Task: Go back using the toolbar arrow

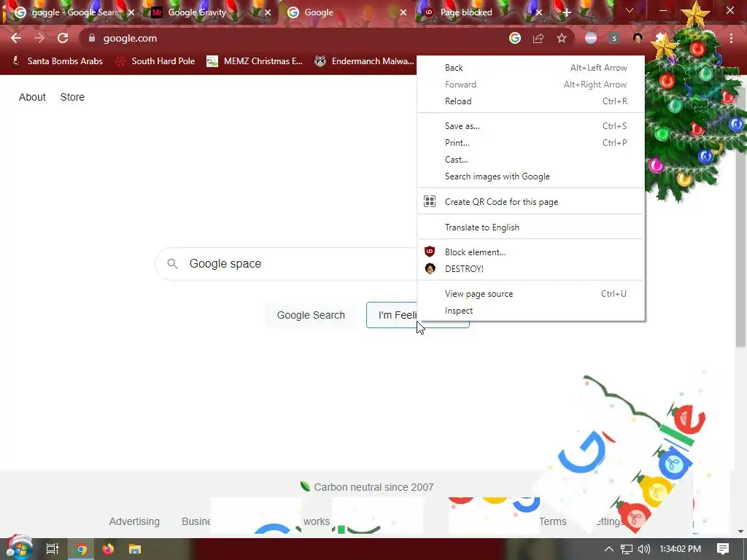Action: tap(16, 38)
